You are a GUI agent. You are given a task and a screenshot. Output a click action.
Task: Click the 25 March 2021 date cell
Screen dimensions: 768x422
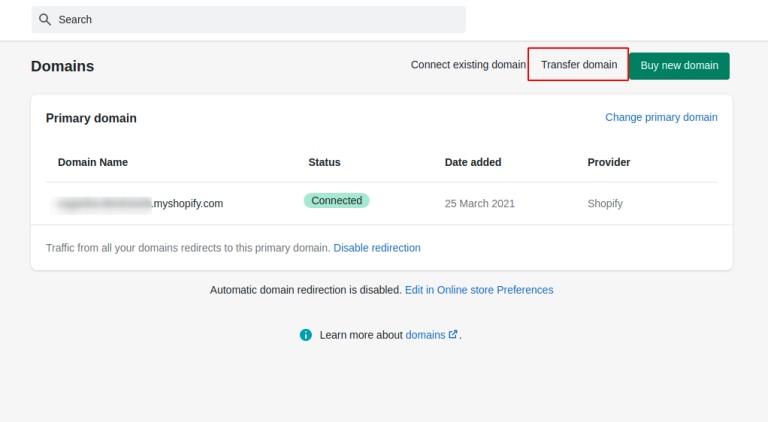[480, 204]
